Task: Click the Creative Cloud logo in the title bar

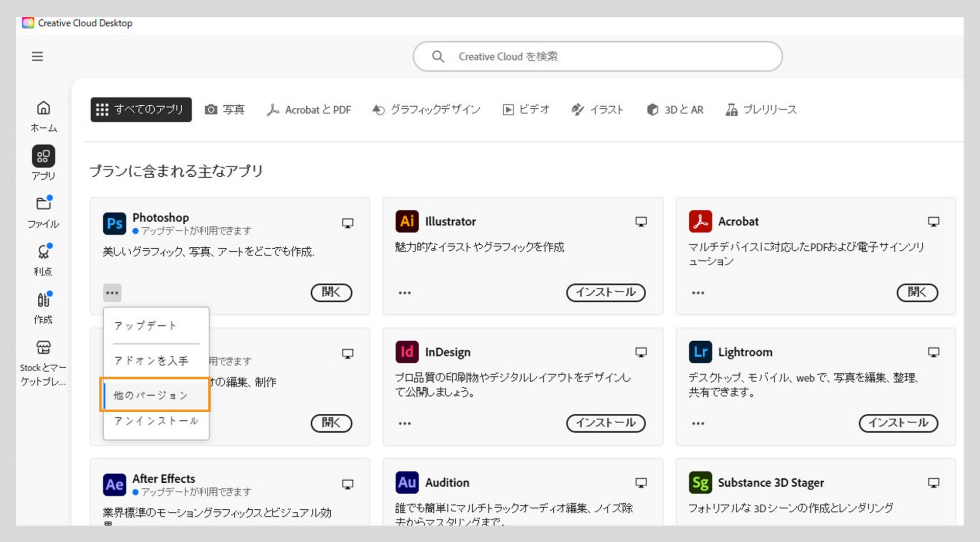Action: 28,23
